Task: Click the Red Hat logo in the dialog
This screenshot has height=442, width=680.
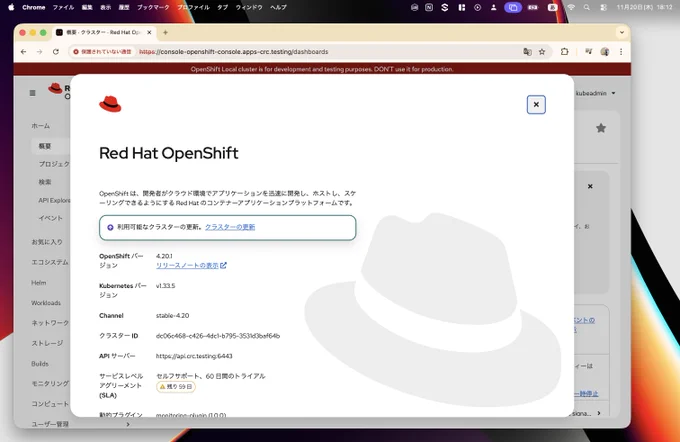Action: pyautogui.click(x=110, y=104)
